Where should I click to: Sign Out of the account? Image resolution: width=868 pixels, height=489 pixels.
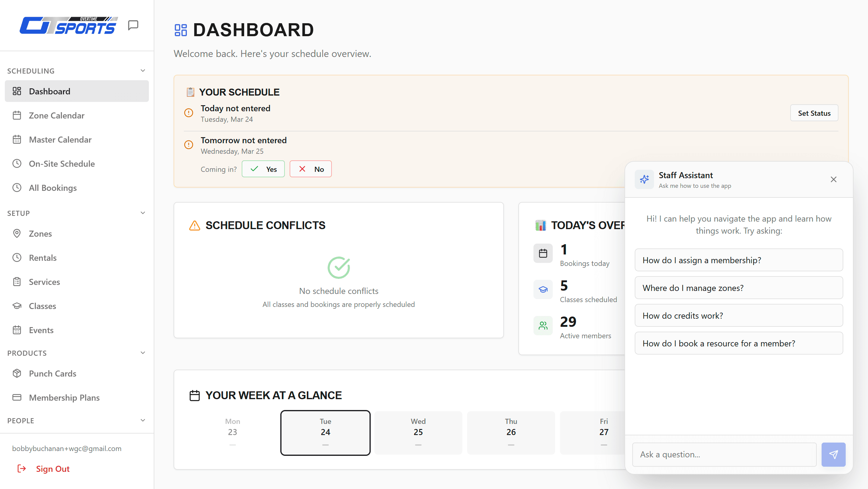click(52, 469)
